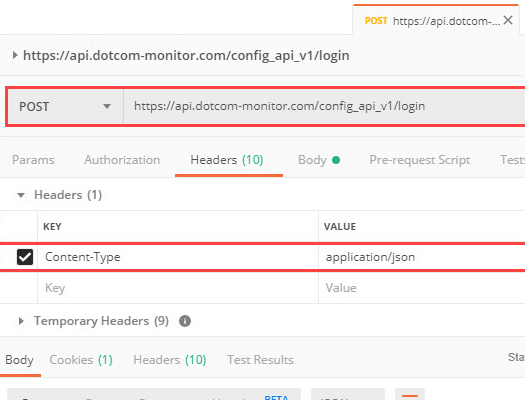Open the POST method dropdown
Image resolution: width=525 pixels, height=400 pixels.
coord(65,106)
